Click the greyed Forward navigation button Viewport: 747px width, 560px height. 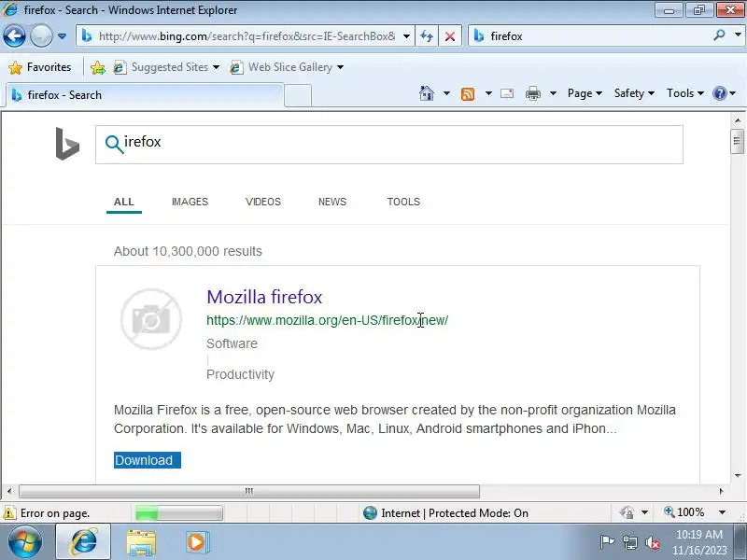pos(41,35)
